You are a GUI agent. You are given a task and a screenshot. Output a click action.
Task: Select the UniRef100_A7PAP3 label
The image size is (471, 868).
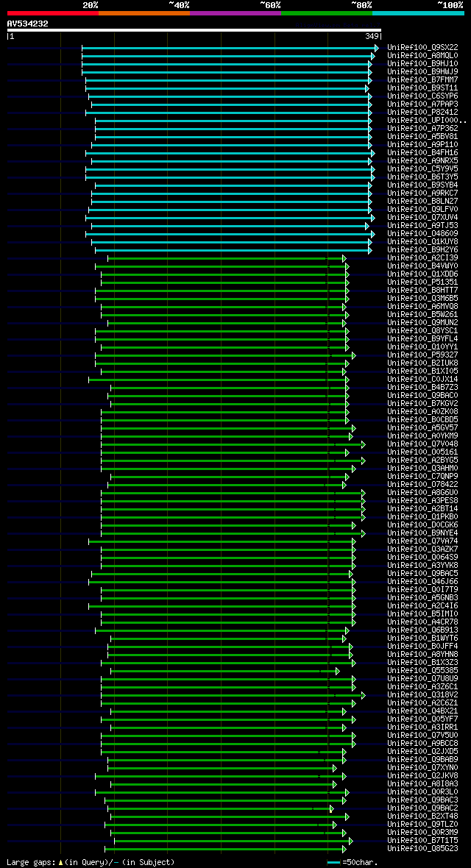coord(422,104)
